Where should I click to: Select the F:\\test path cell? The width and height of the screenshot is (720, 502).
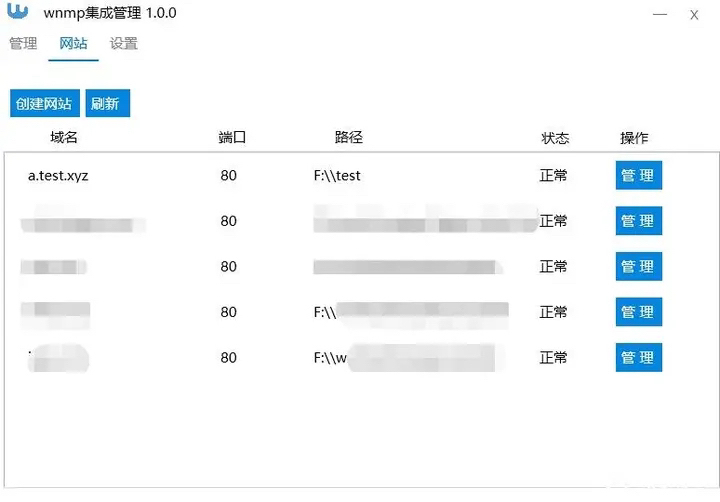[x=337, y=175]
